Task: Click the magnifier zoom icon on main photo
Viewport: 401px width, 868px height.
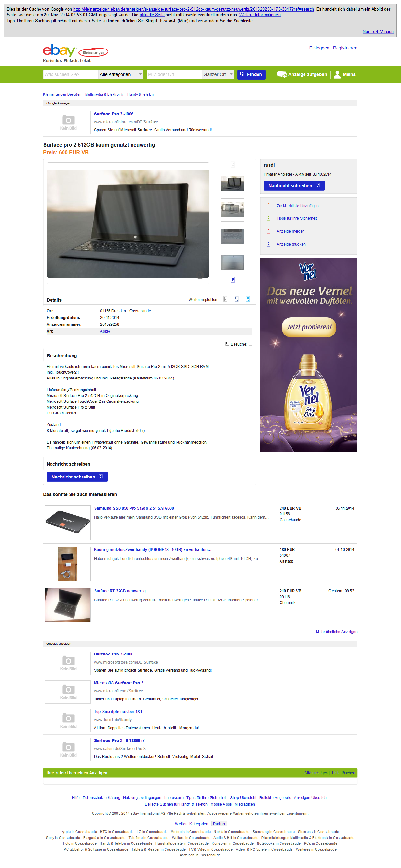Action: click(200, 275)
